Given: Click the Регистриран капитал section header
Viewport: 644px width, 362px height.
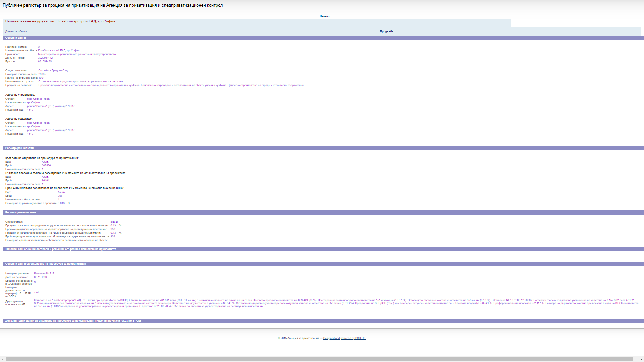Looking at the screenshot, I should [19, 148].
